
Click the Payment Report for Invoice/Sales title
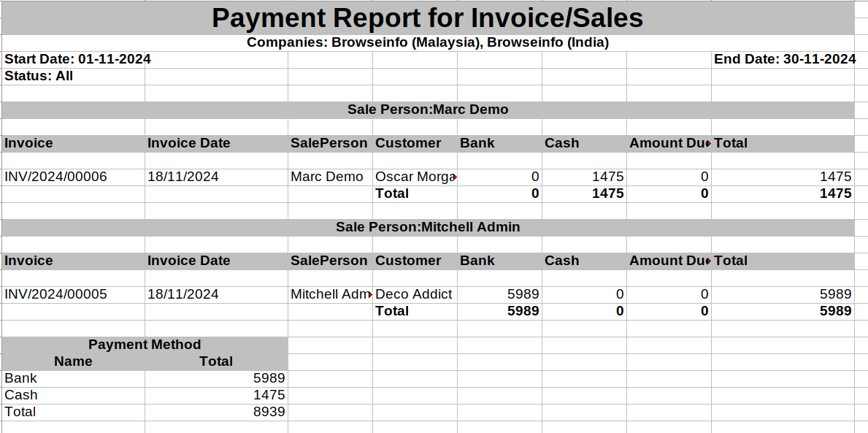(428, 18)
